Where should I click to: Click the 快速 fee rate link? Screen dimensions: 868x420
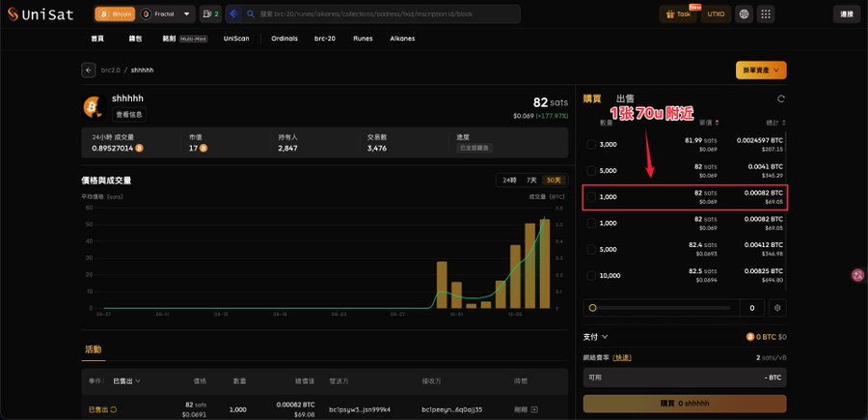622,358
